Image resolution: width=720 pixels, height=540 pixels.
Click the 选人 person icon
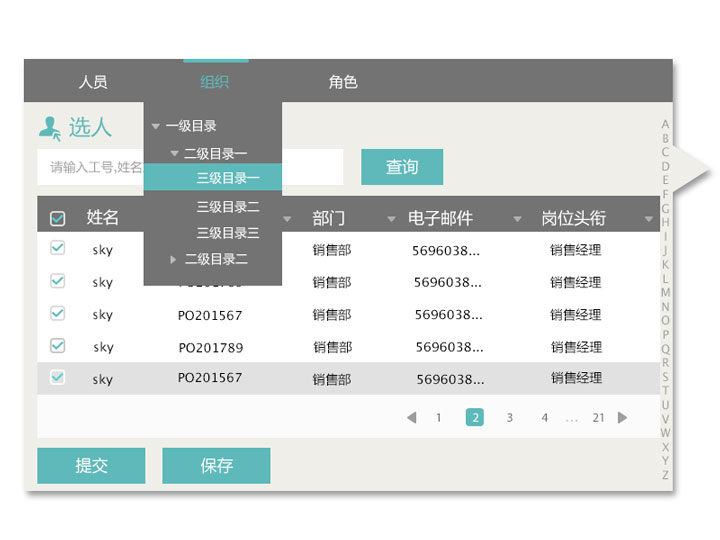50,128
